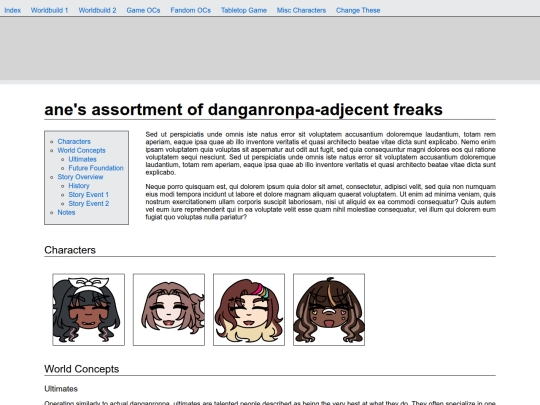The height and width of the screenshot is (405, 540).
Task: Click Story Event 1 link
Action: point(89,195)
